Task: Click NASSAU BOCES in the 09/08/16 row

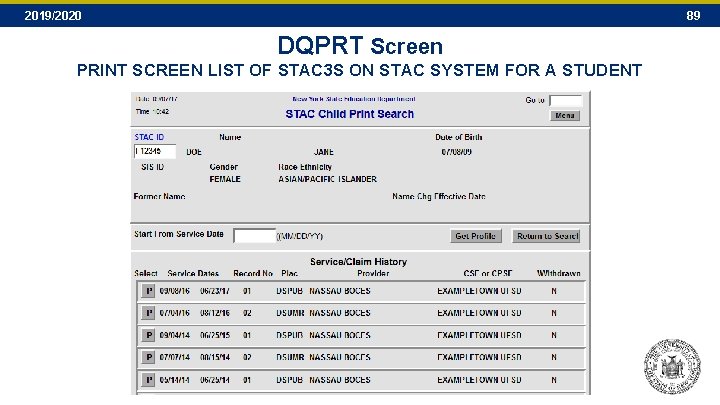Action: pyautogui.click(x=340, y=291)
